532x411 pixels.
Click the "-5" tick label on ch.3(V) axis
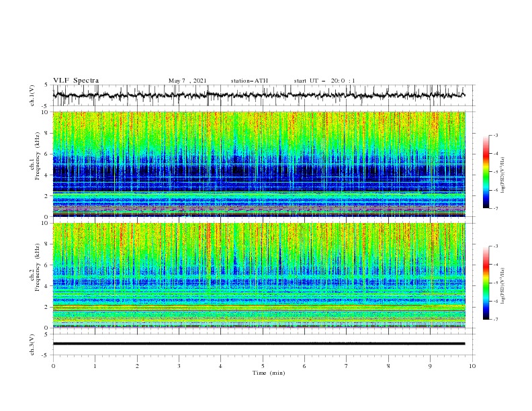pyautogui.click(x=46, y=355)
